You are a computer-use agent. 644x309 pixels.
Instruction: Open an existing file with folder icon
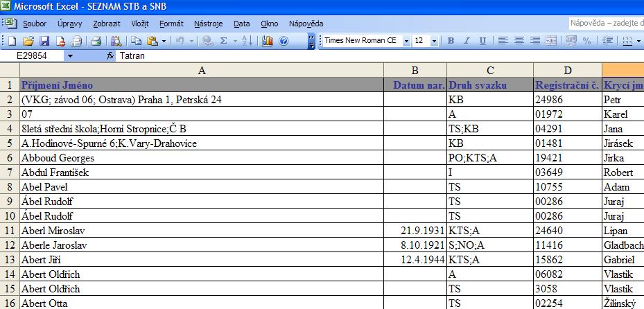pyautogui.click(x=28, y=41)
